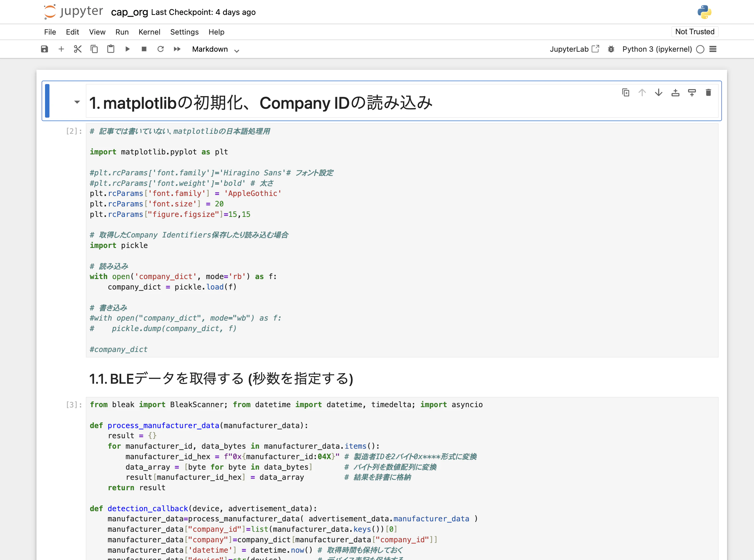Open the View menu
Image resolution: width=754 pixels, height=560 pixels.
coord(97,32)
